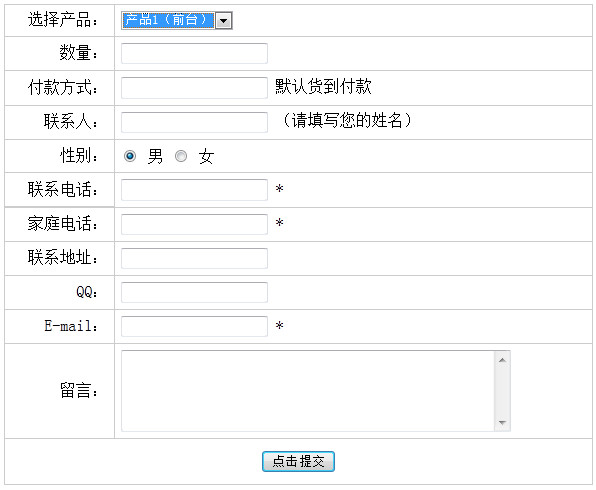Submit the form with 点击提交
The height and width of the screenshot is (490, 596).
[298, 461]
